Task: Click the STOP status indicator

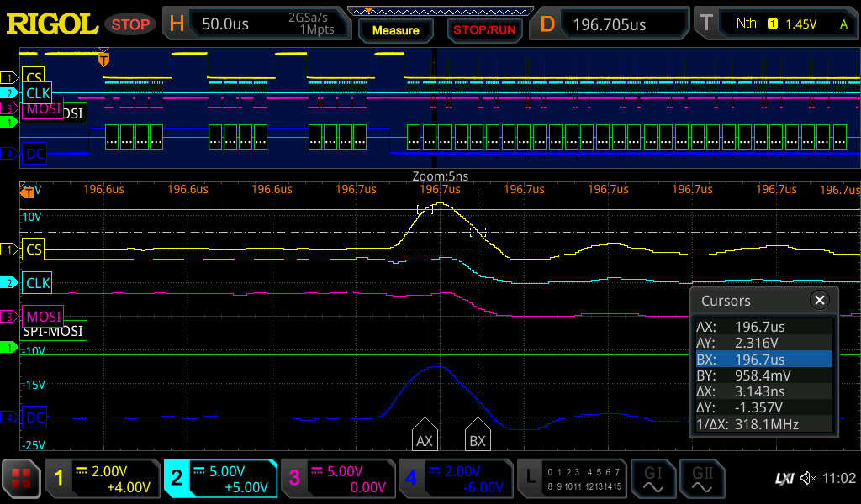Action: pos(130,24)
